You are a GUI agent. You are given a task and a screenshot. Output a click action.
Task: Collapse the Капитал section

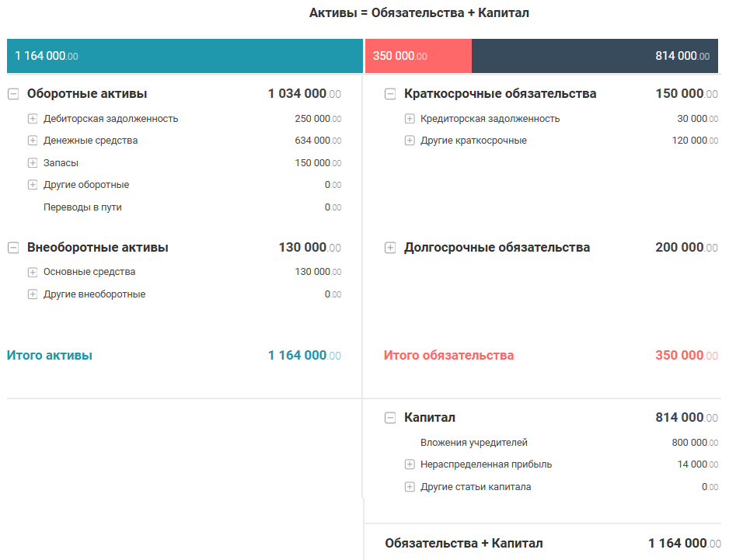point(390,418)
